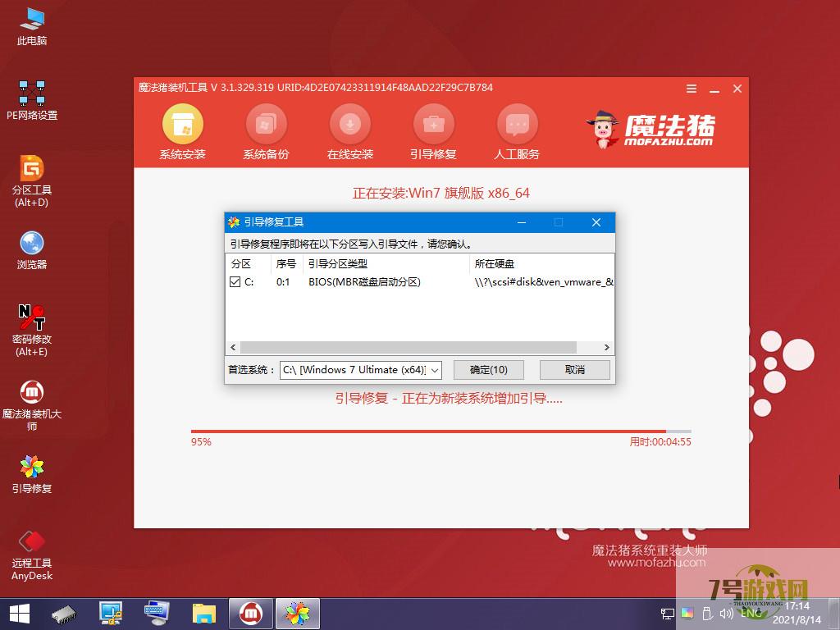
Task: Switch to 系统备份 tool
Action: pos(267,132)
